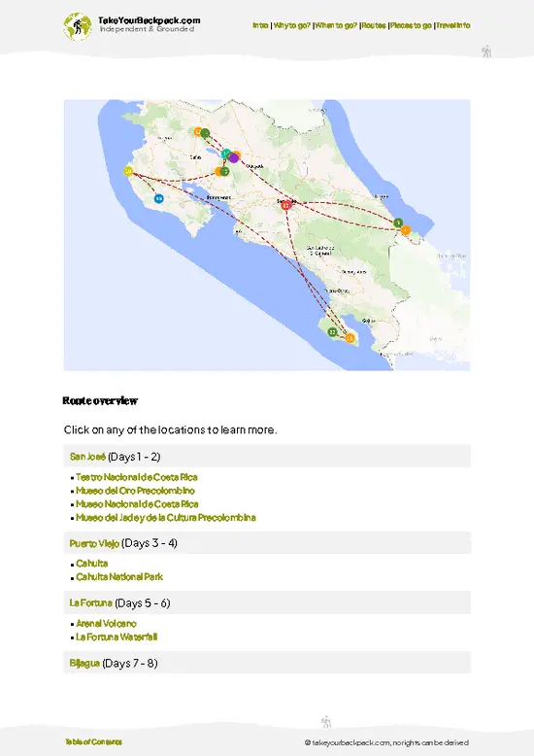Open the Intro navigation link
Viewport: 534px width, 756px height.
coord(260,25)
